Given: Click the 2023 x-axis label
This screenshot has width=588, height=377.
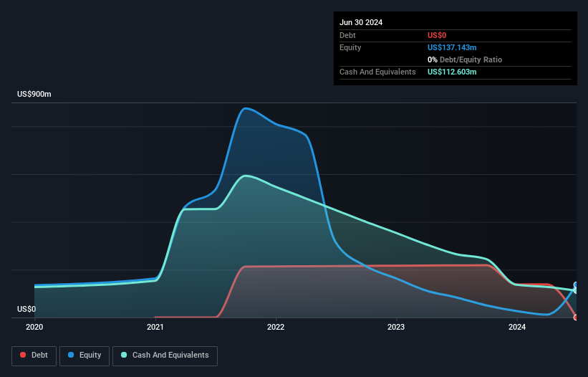Looking at the screenshot, I should 396,327.
